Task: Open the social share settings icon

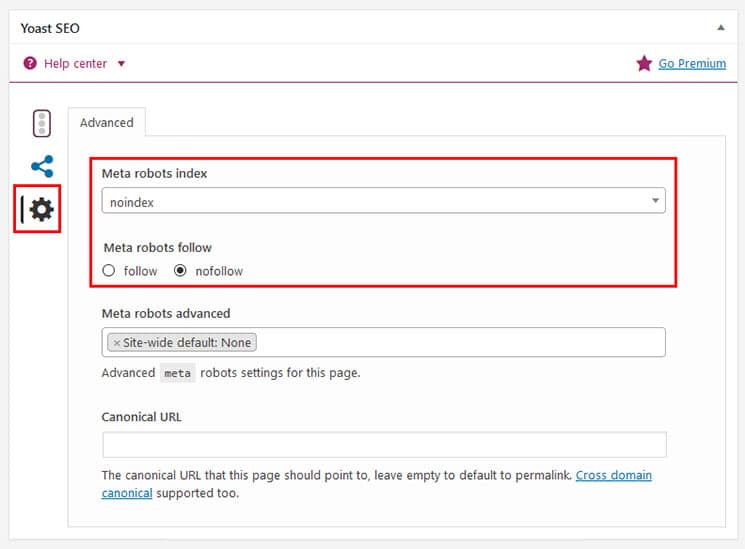Action: (x=41, y=167)
